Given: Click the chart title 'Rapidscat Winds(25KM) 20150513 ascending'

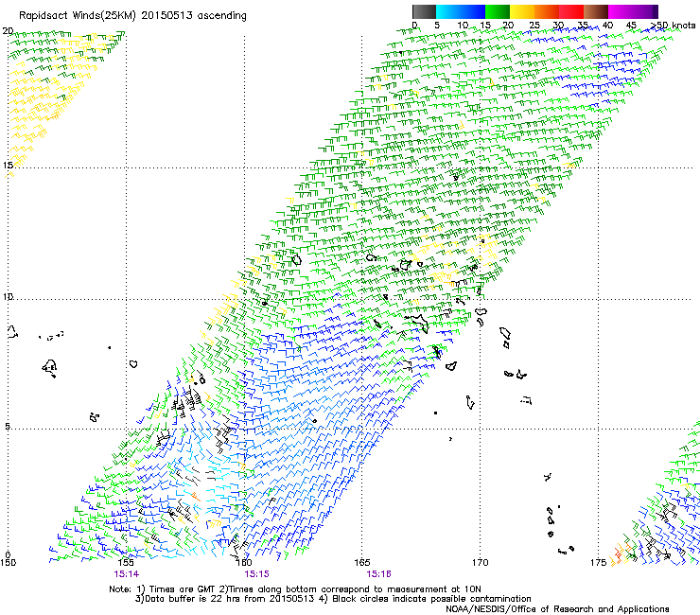Looking at the screenshot, I should pos(132,16).
